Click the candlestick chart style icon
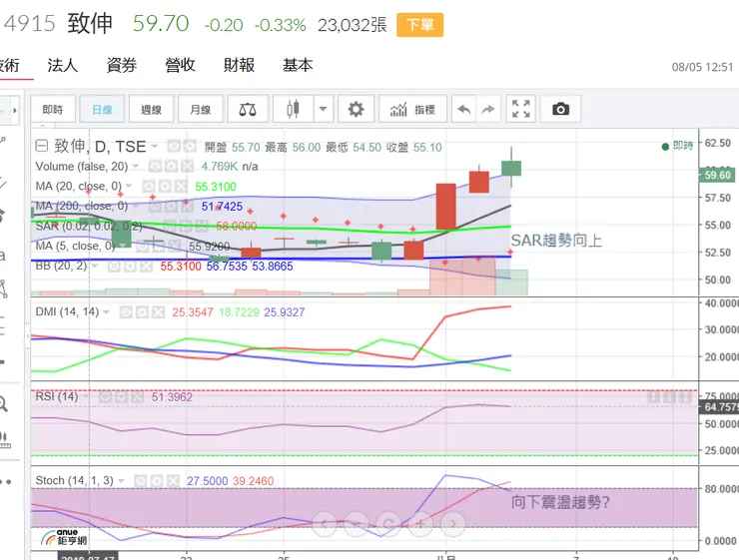739x560 pixels. point(293,109)
